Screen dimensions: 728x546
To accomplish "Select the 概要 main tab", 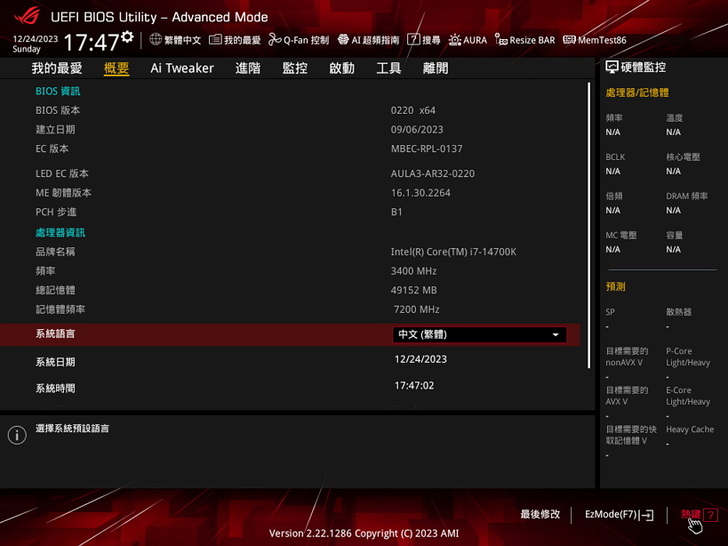I will pyautogui.click(x=117, y=68).
